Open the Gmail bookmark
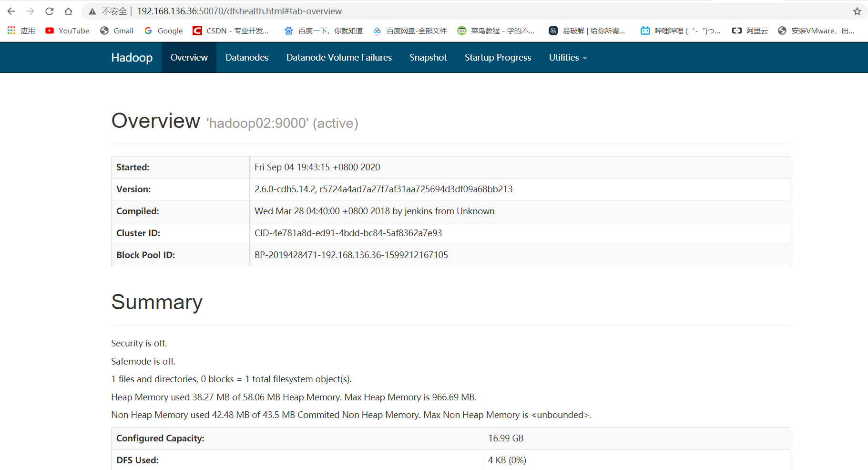The width and height of the screenshot is (868, 470). click(117, 31)
